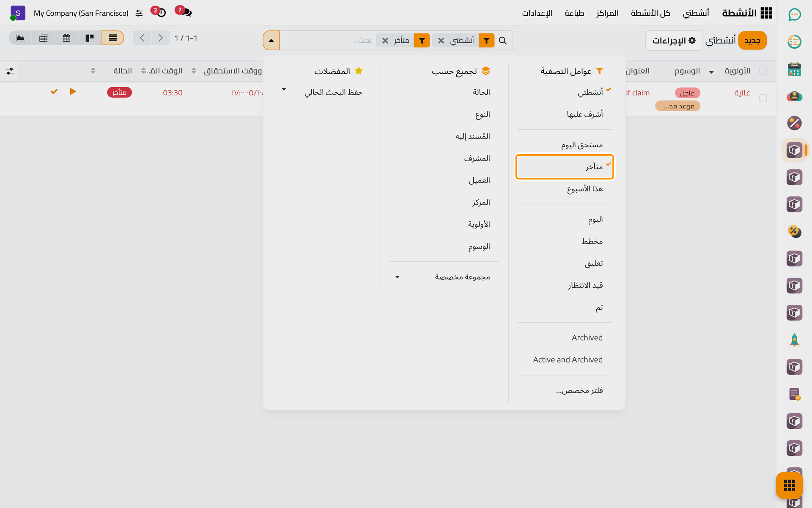Open the To-do list sidebar icon
812x508 pixels.
click(794, 42)
